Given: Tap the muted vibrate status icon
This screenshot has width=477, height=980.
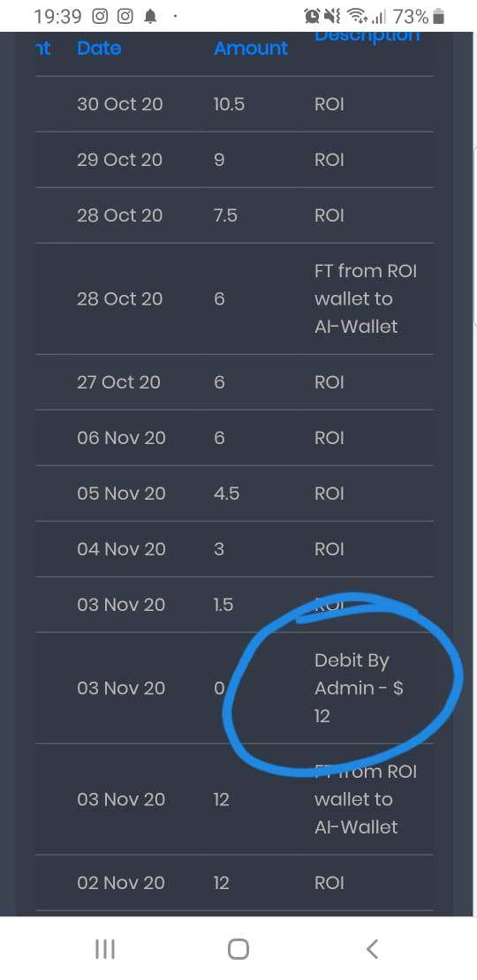Looking at the screenshot, I should (x=333, y=16).
